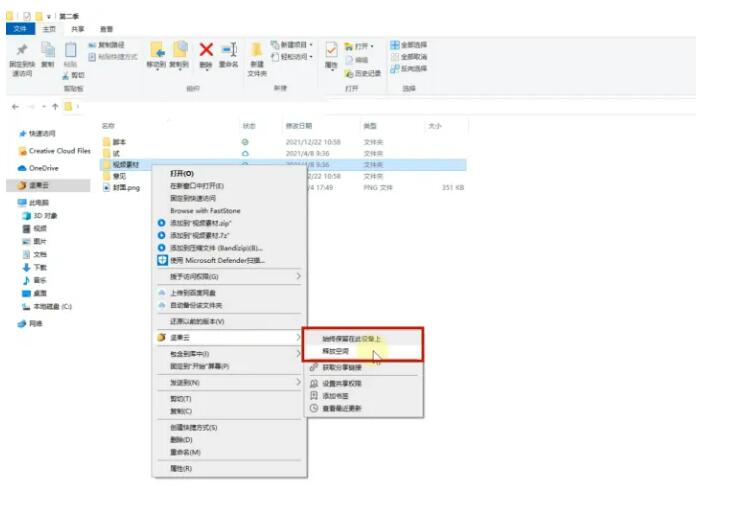Viewport: 753px width, 530px height.
Task: Choose 始终保留在此设备上 in submenu
Action: click(351, 338)
